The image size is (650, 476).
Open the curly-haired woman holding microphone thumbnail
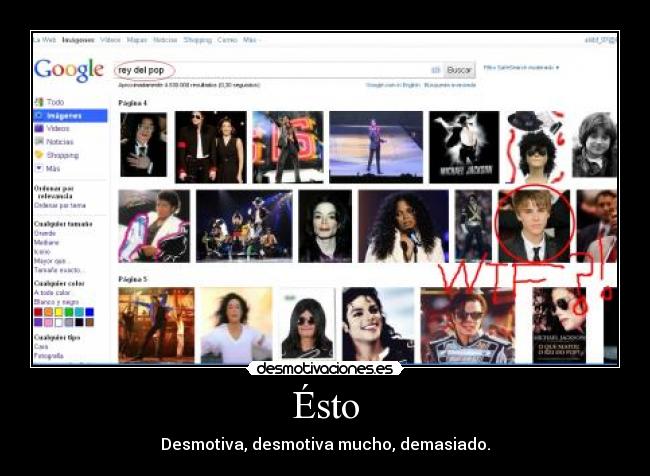pyautogui.click(x=403, y=226)
